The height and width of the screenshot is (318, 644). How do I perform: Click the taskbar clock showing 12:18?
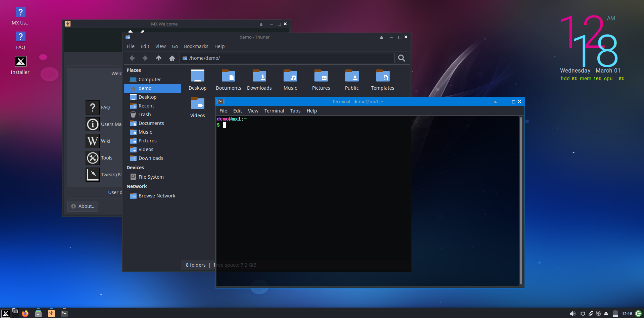point(627,314)
